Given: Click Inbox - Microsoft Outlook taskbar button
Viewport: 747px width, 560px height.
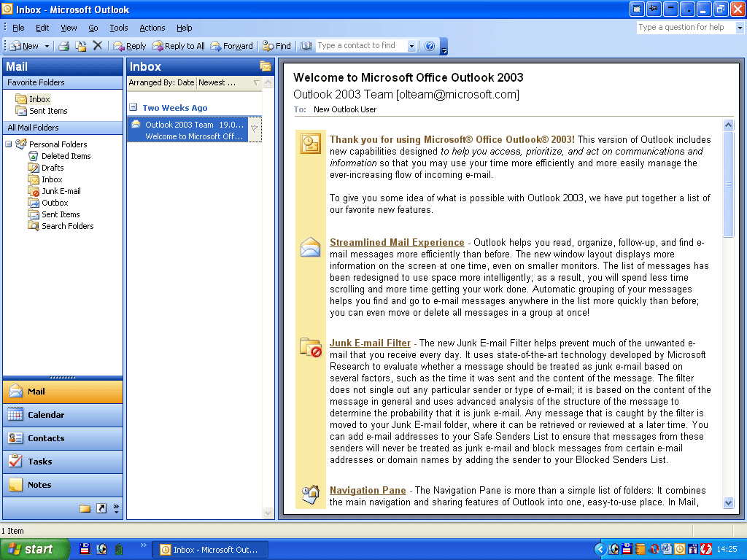Looking at the screenshot, I should pyautogui.click(x=210, y=550).
